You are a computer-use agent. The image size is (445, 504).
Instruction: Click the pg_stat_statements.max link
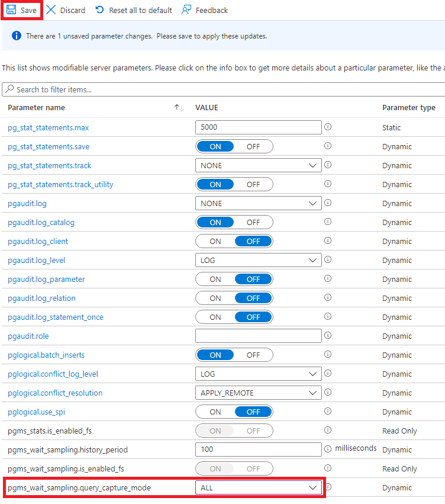pyautogui.click(x=48, y=127)
